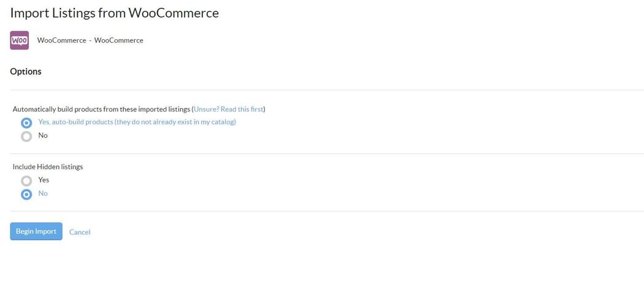Select the No radio under Include Hidden listings
The width and height of the screenshot is (644, 283).
26,194
